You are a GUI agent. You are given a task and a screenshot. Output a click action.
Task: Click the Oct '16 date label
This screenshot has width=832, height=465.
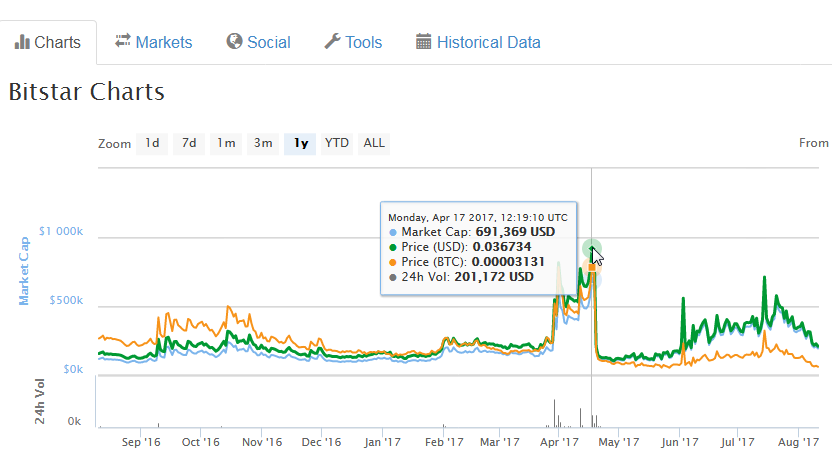click(x=201, y=442)
